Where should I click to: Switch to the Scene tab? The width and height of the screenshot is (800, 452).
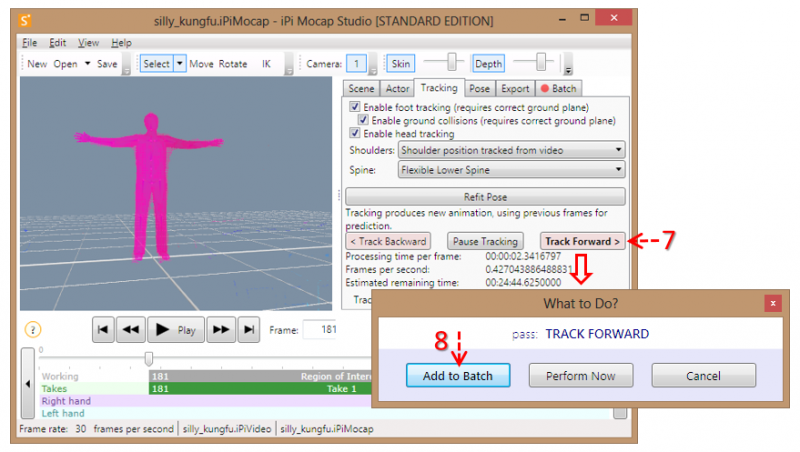(361, 89)
